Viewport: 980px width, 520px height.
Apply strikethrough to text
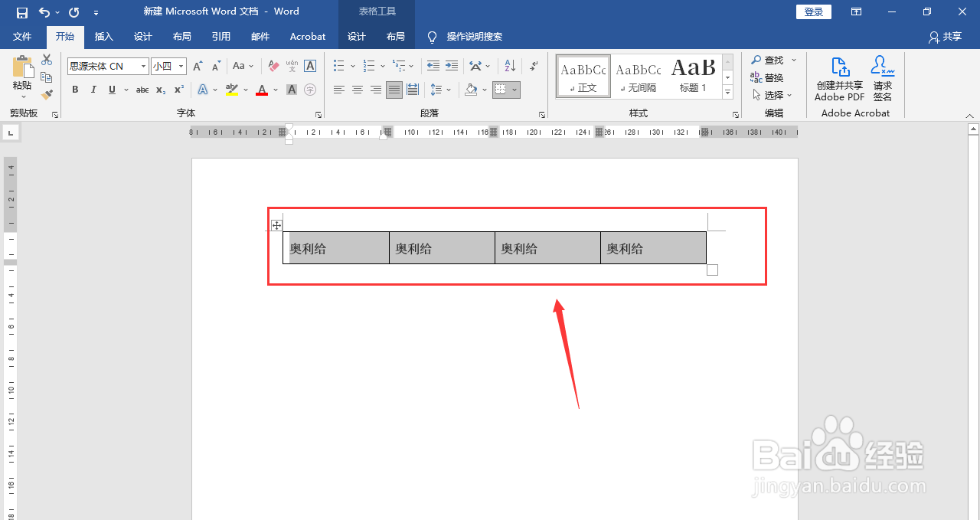pyautogui.click(x=142, y=90)
